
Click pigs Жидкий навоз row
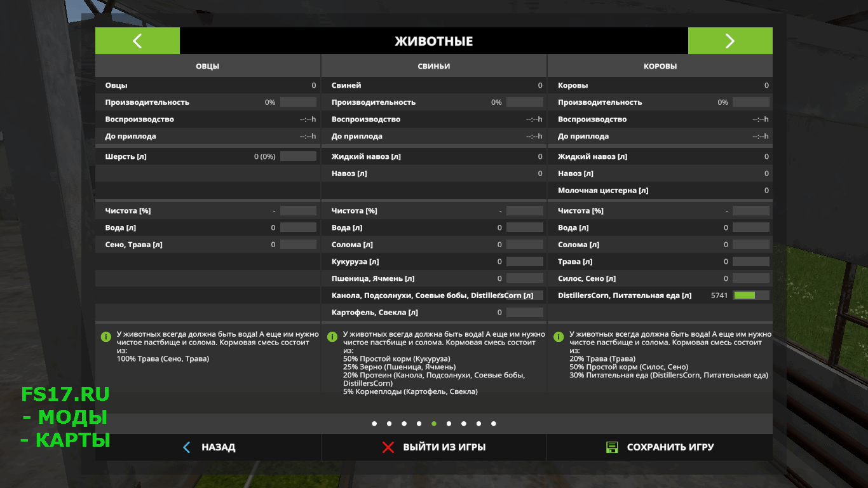pyautogui.click(x=434, y=156)
